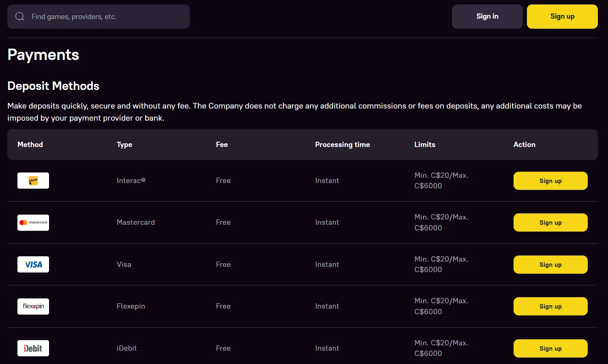Click the limits text in Visa row
This screenshot has width=608, height=364.
click(x=441, y=264)
